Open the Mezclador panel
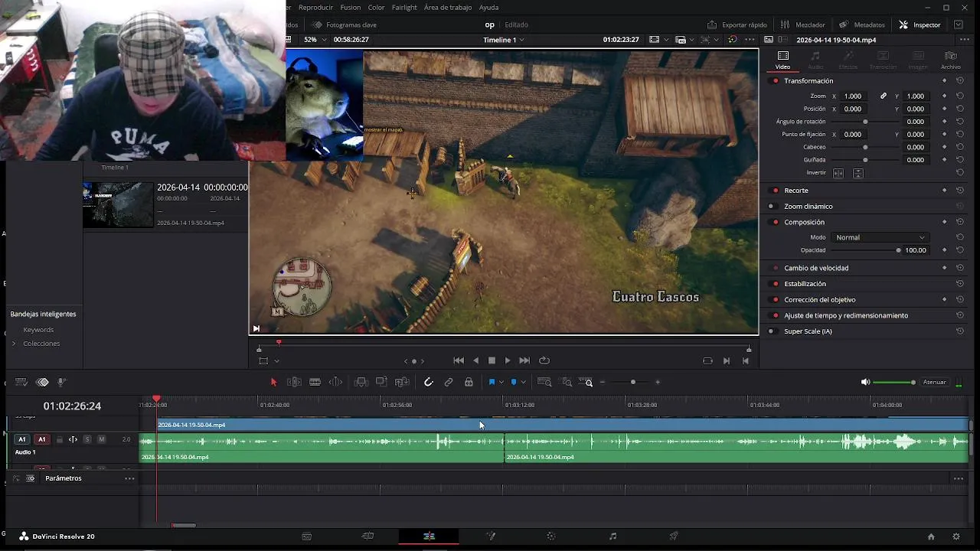 802,24
